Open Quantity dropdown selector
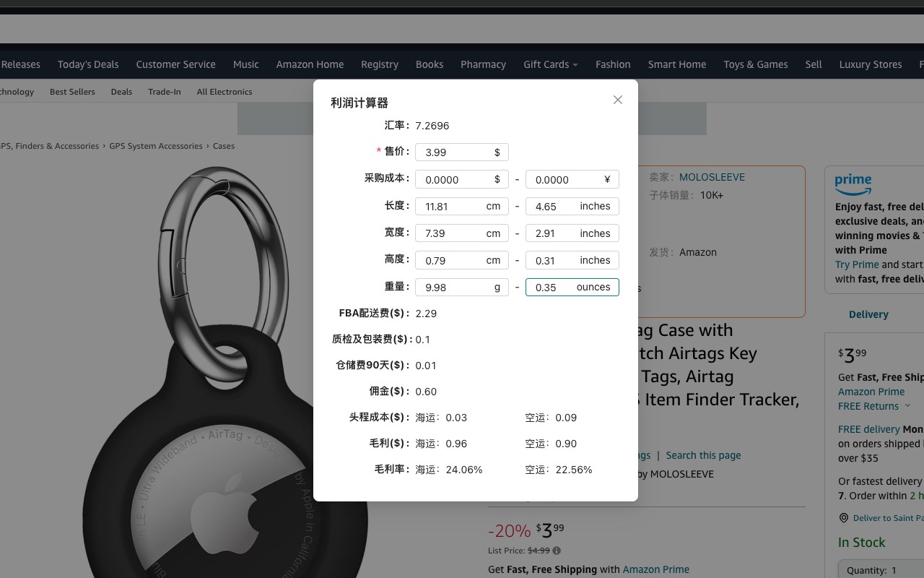Image resolution: width=924 pixels, height=578 pixels. tap(881, 570)
